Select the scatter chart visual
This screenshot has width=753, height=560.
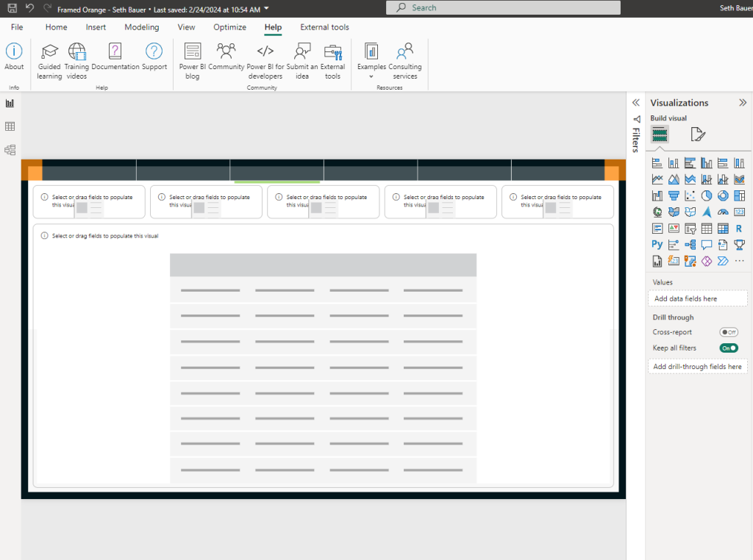point(690,195)
